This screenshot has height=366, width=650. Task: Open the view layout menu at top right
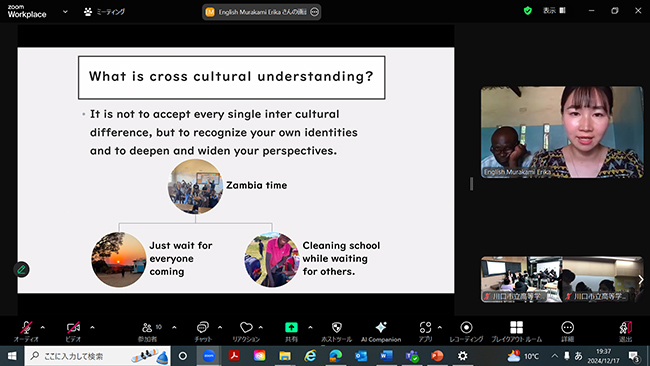554,11
